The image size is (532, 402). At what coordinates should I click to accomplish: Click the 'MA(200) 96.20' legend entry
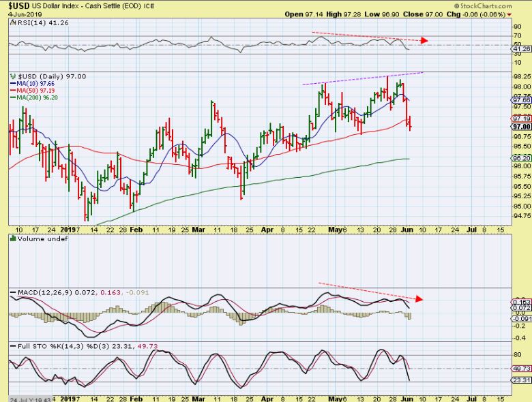37,97
